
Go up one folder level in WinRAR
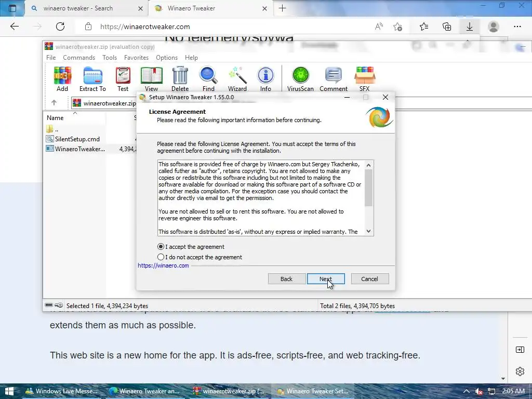pos(54,102)
